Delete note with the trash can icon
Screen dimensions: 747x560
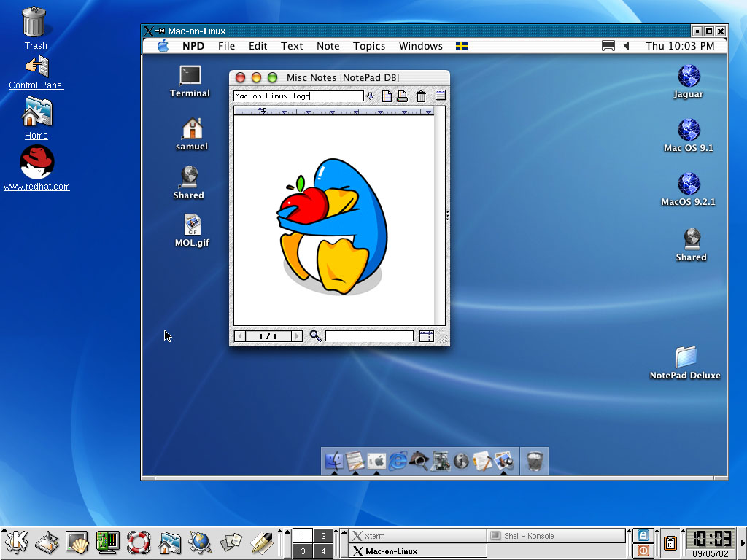(x=421, y=96)
